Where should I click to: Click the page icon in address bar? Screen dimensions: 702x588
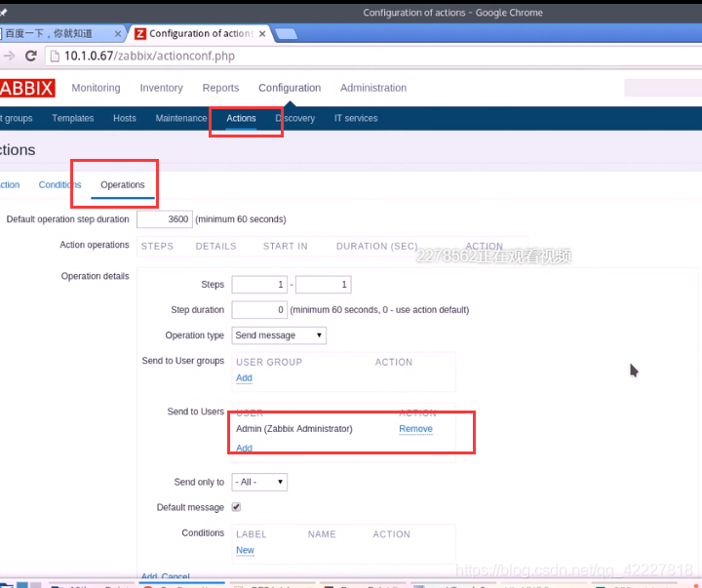pos(55,56)
